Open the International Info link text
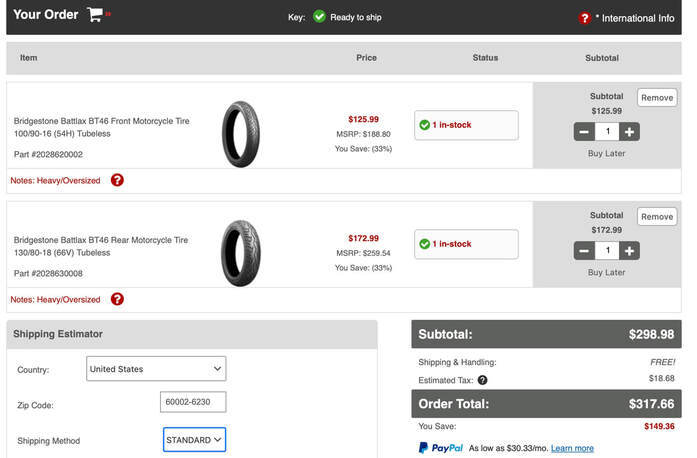This screenshot has width=697, height=458. (635, 18)
